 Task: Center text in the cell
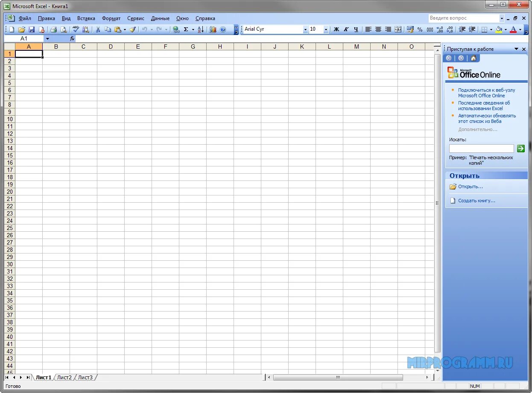pyautogui.click(x=378, y=29)
